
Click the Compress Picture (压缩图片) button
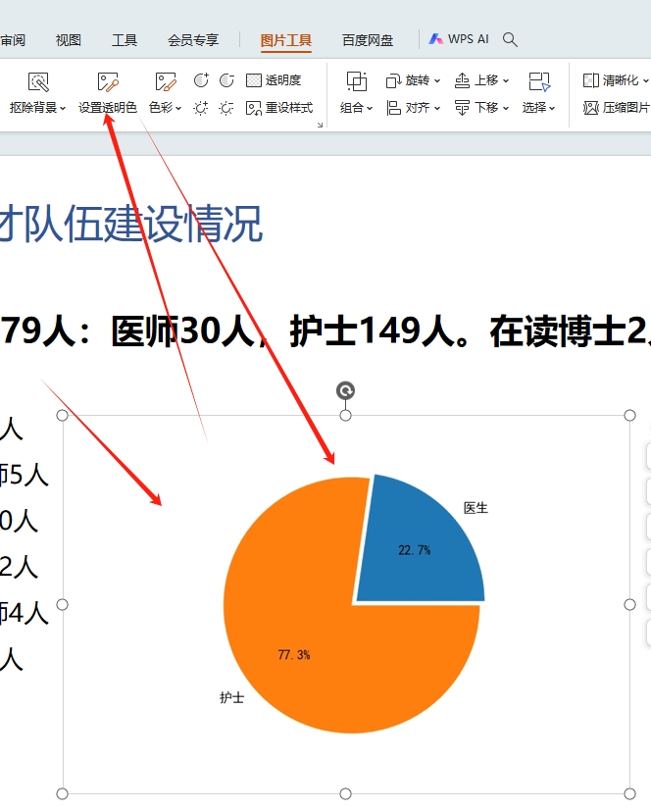pyautogui.click(x=617, y=108)
